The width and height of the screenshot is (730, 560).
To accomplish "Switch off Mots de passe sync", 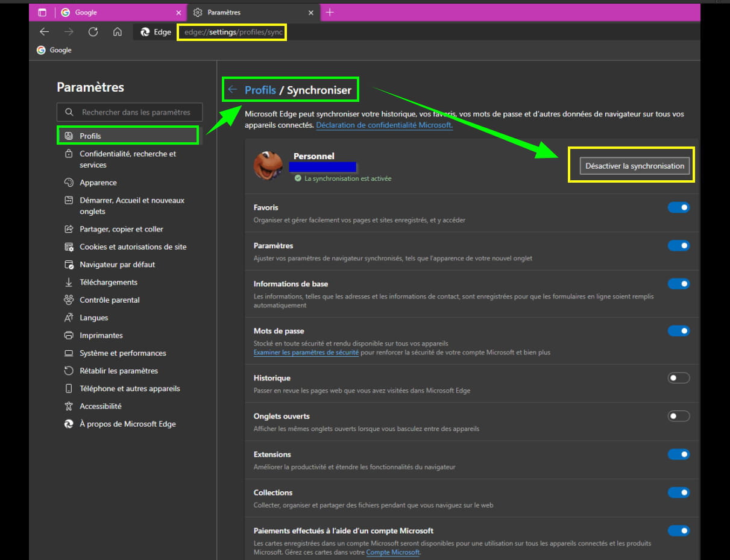I will pos(679,331).
